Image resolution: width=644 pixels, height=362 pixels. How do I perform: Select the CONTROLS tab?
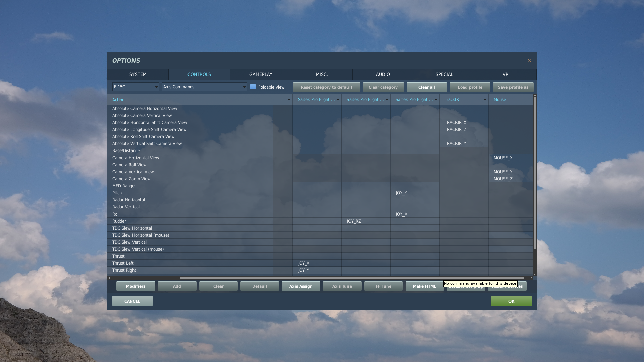199,74
